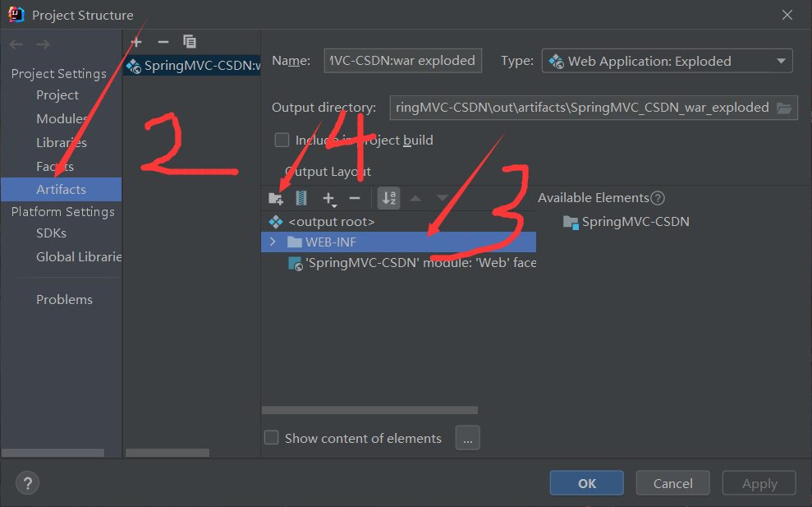Click the Cancel button

[672, 483]
